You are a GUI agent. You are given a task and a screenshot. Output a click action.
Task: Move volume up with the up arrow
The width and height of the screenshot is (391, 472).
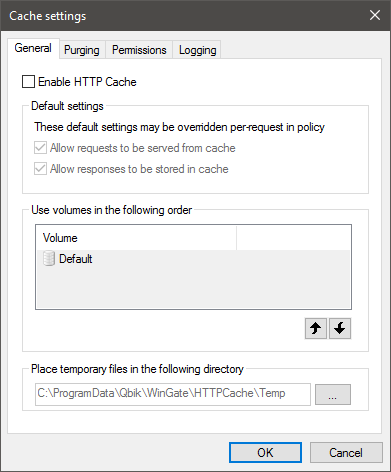316,328
